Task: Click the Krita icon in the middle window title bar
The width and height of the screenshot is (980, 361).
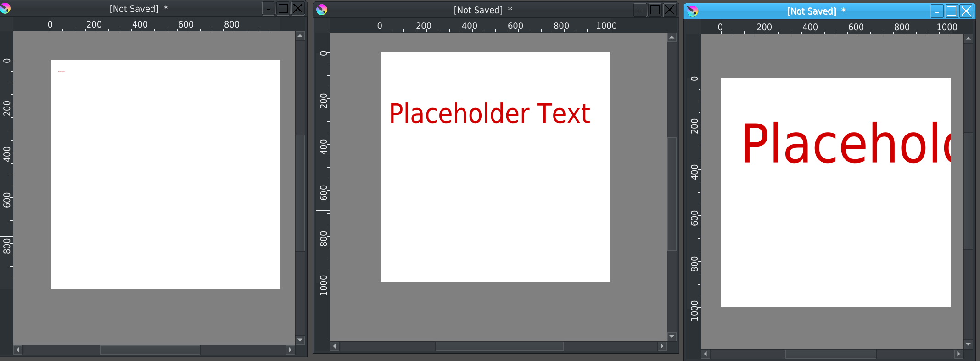Action: point(322,10)
